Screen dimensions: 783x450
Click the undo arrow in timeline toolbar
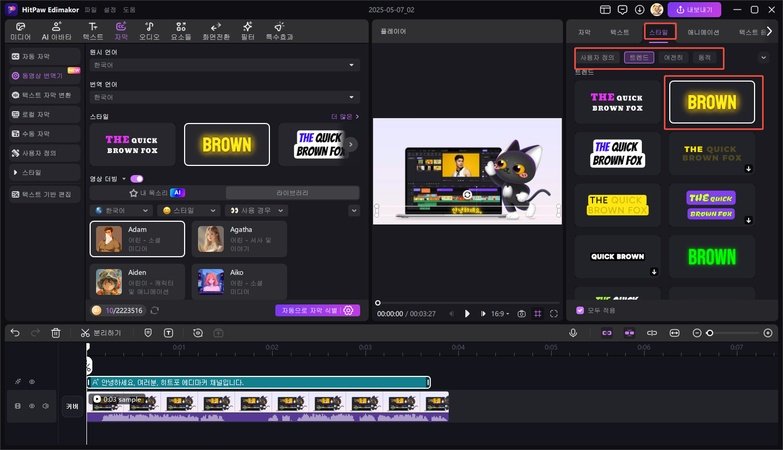[x=15, y=333]
